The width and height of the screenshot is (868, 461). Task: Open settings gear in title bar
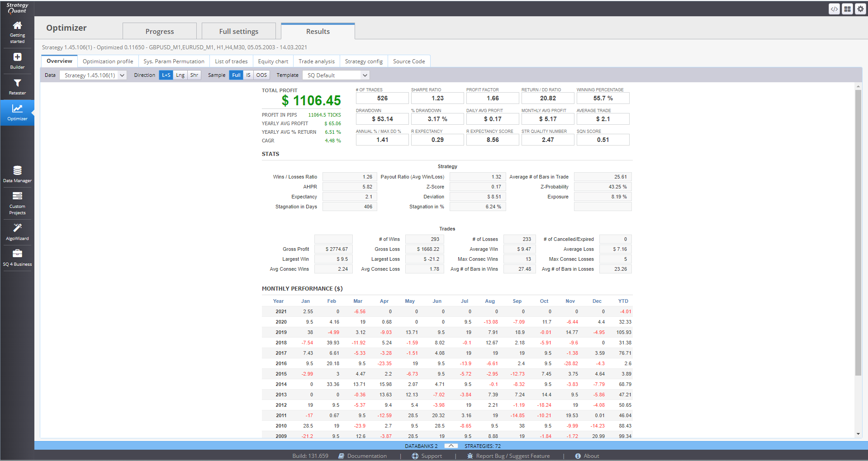tap(860, 9)
